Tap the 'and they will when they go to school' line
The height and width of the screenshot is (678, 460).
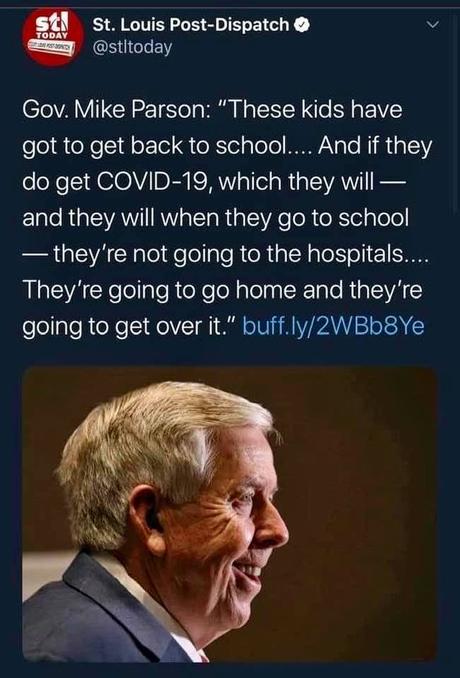[x=216, y=218]
